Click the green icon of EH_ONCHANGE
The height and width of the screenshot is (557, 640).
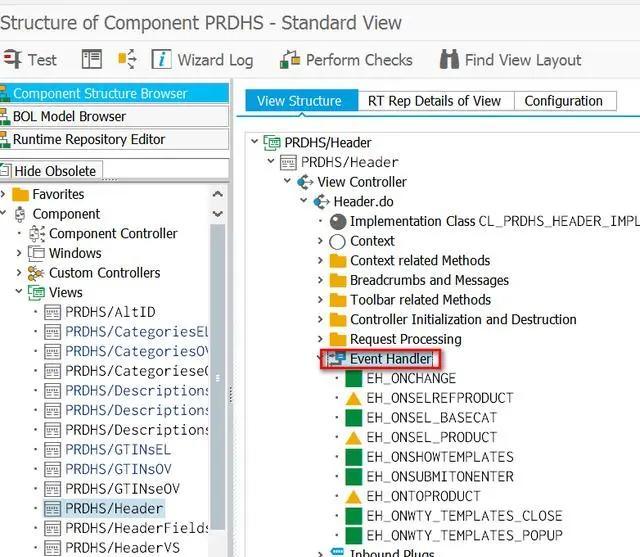[353, 379]
